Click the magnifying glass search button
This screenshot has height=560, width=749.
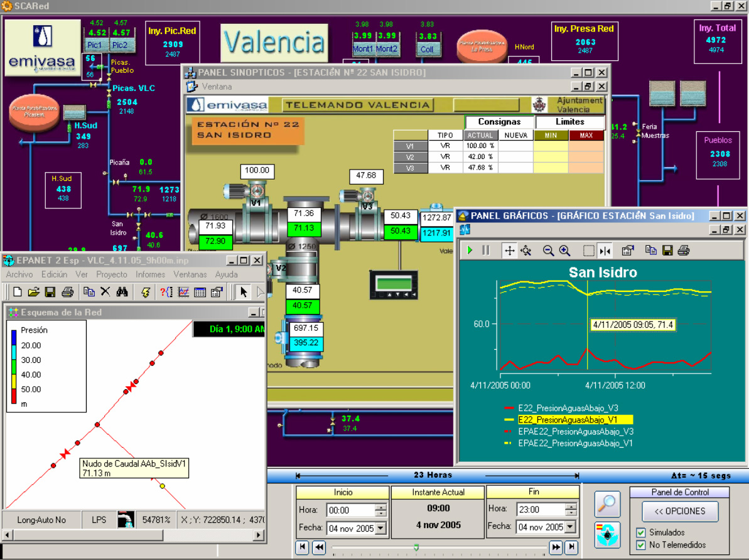click(607, 504)
